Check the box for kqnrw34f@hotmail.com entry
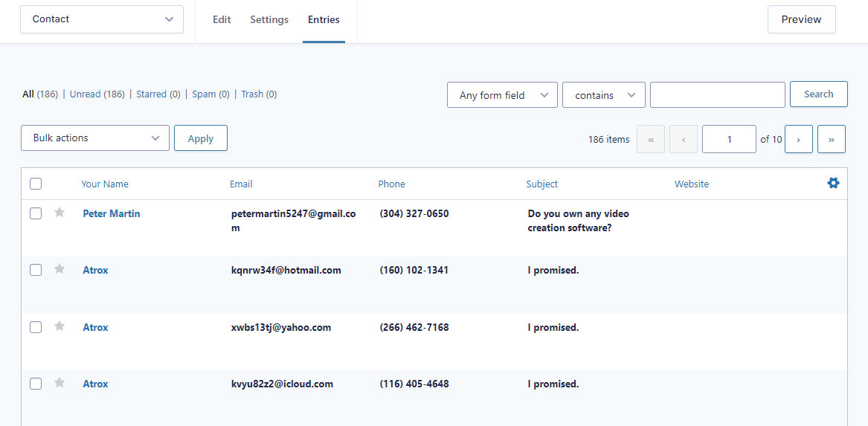Image resolution: width=868 pixels, height=426 pixels. pos(36,270)
